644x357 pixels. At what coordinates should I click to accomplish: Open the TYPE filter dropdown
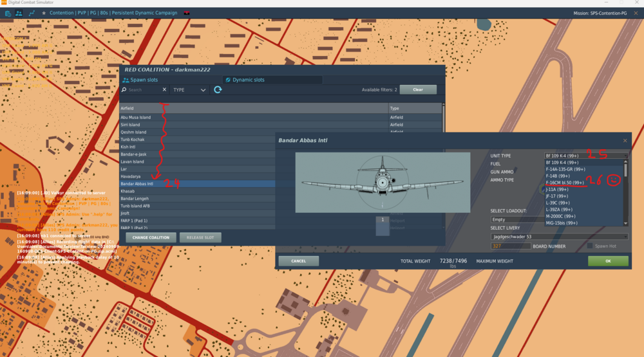point(189,90)
